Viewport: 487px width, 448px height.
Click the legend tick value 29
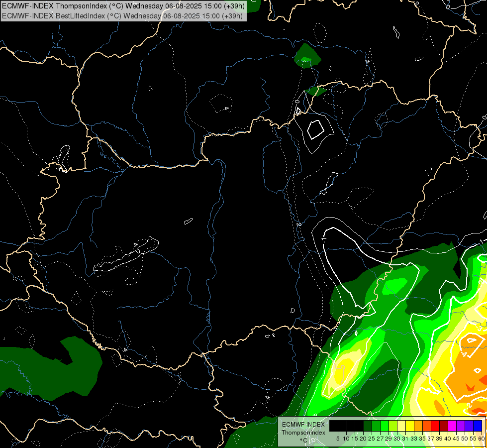point(388,439)
